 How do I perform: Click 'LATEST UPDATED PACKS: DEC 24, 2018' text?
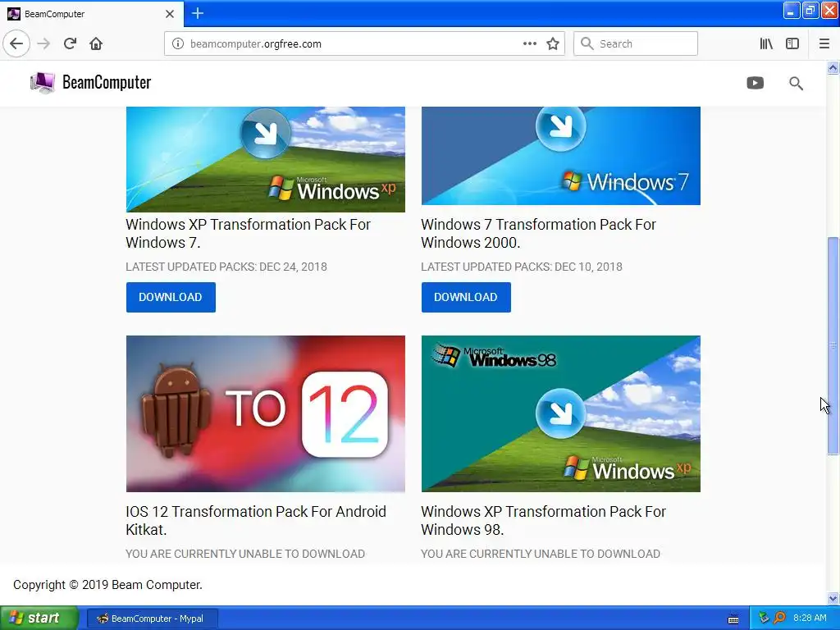226,267
